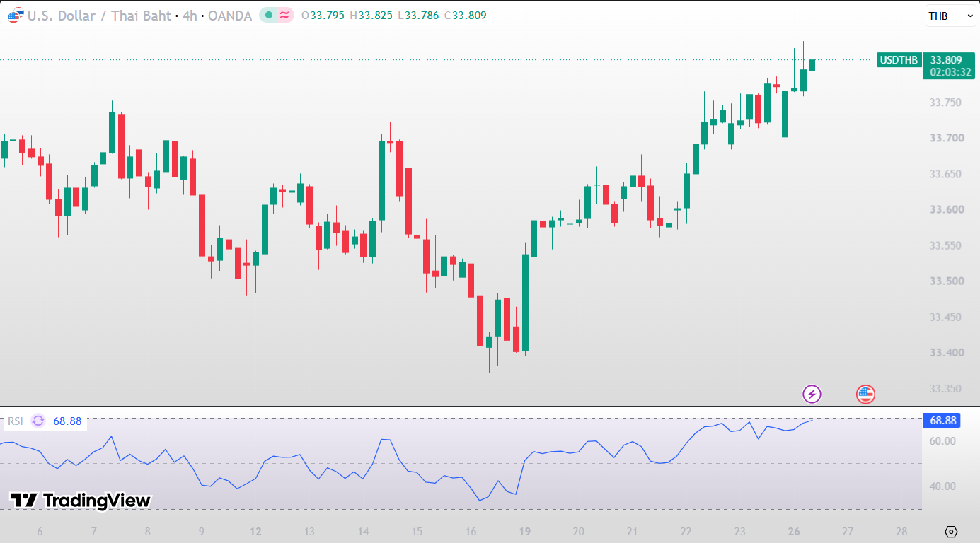Image resolution: width=980 pixels, height=543 pixels.
Task: Open the THB currency dropdown
Action: point(950,16)
